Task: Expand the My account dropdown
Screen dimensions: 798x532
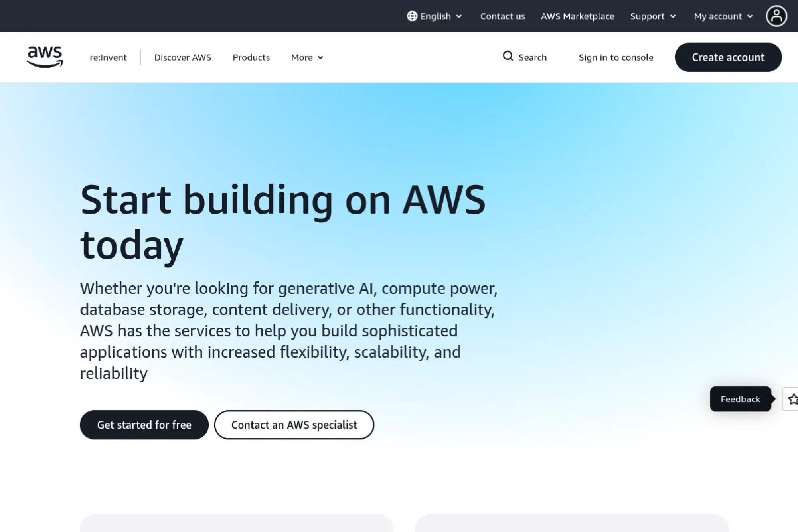Action: (x=723, y=16)
